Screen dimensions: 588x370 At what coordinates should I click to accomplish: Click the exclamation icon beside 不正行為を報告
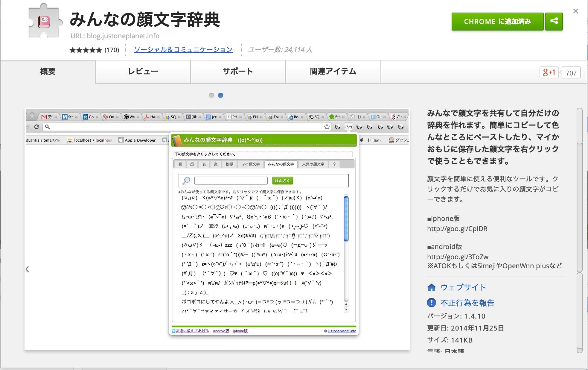431,303
